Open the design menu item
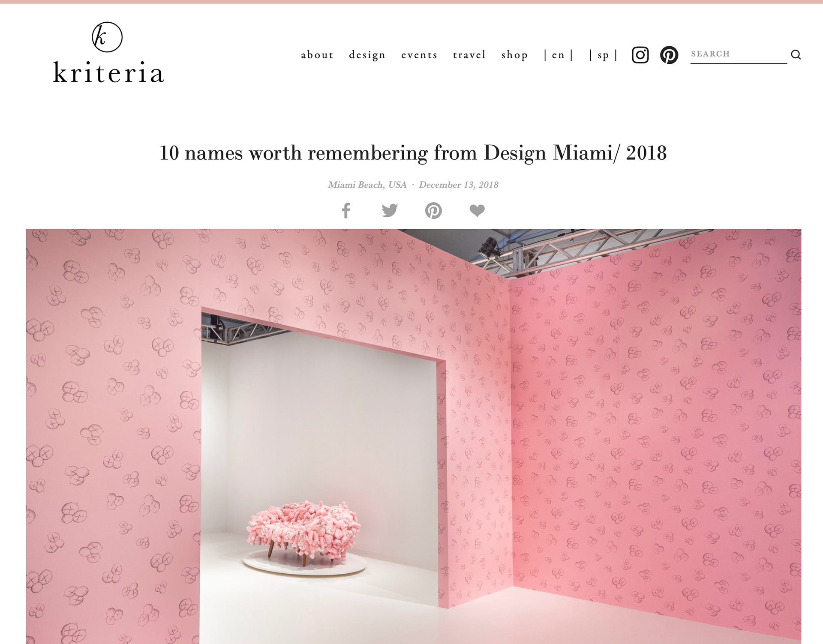The width and height of the screenshot is (823, 644). tap(367, 55)
